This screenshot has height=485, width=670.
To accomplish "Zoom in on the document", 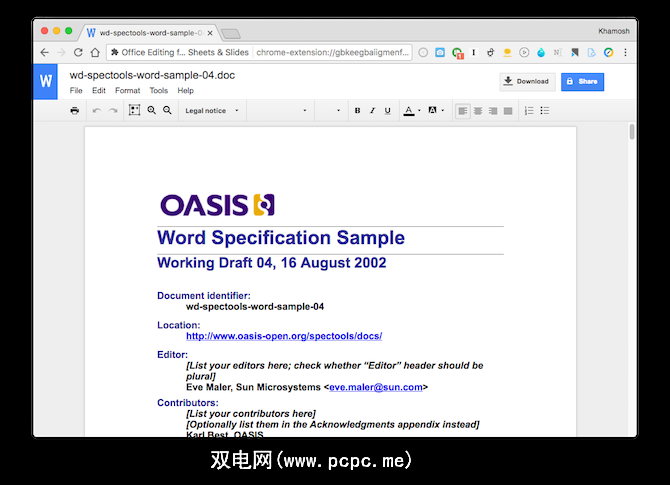I will pos(152,110).
